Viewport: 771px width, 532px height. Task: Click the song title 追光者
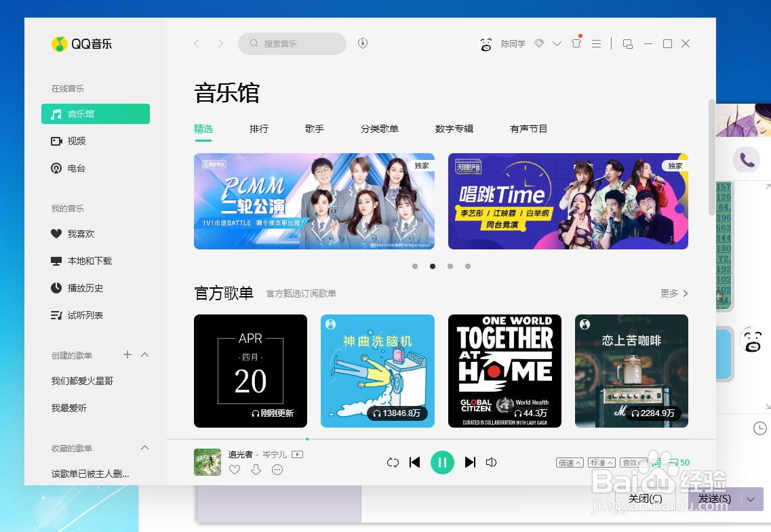tap(241, 454)
